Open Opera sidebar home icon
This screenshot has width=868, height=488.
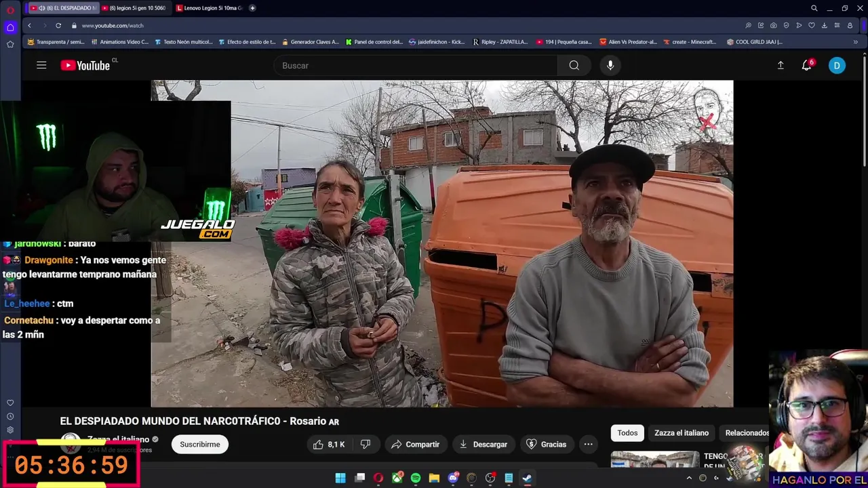tap(10, 27)
